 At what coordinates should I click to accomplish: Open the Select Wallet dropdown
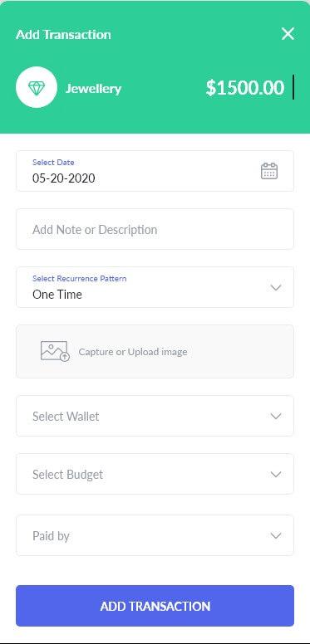tap(155, 416)
